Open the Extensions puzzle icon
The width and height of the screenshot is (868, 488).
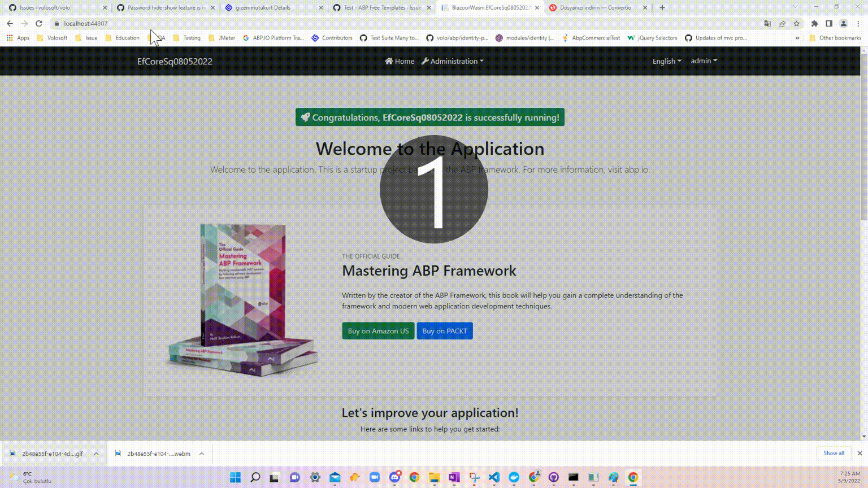pos(814,24)
